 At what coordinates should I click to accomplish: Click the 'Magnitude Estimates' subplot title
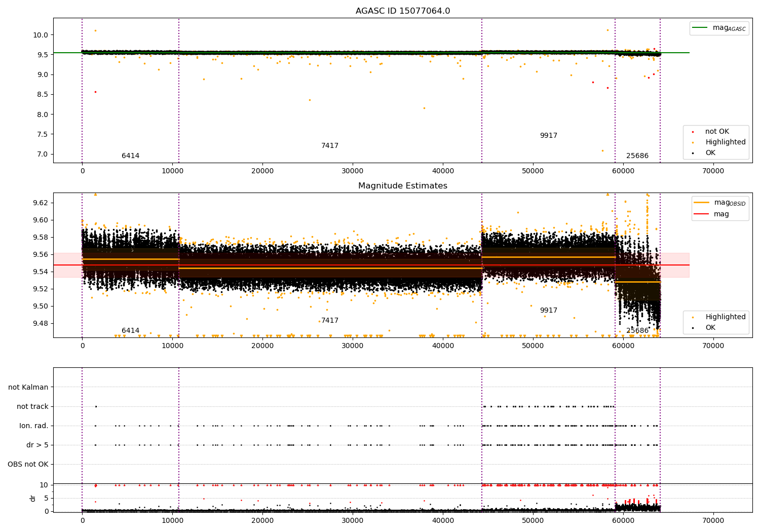[403, 186]
